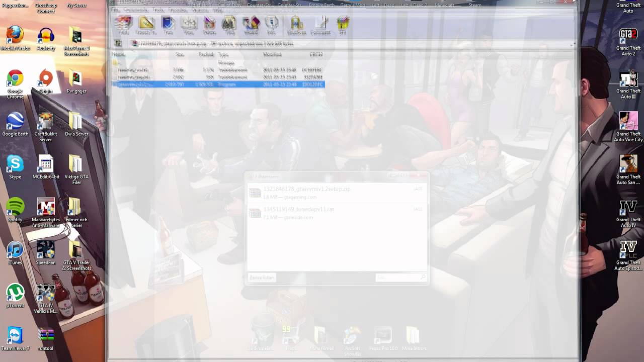Screen dimensions: 644x362
Task: Click the Info toolbar icon in WinRAR
Action: click(x=271, y=25)
